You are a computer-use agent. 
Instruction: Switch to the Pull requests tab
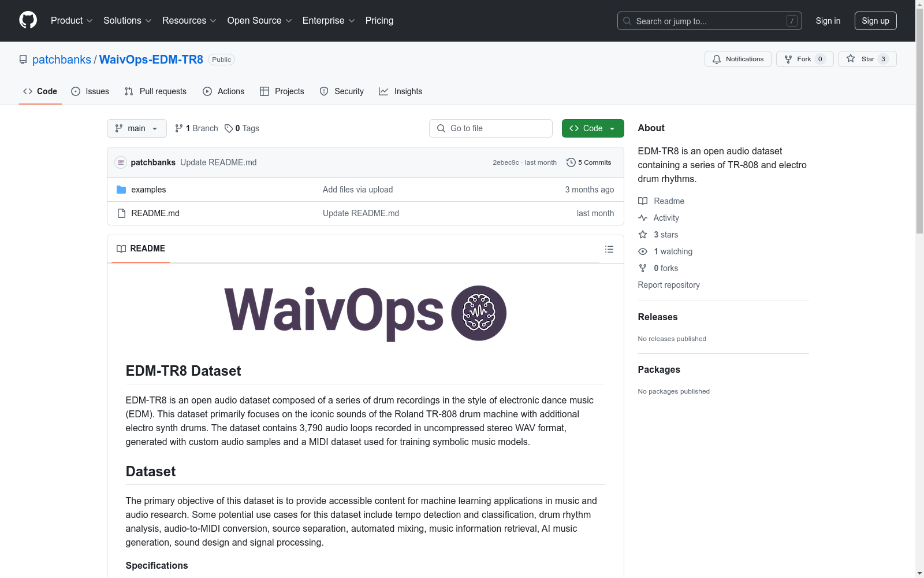coord(155,91)
